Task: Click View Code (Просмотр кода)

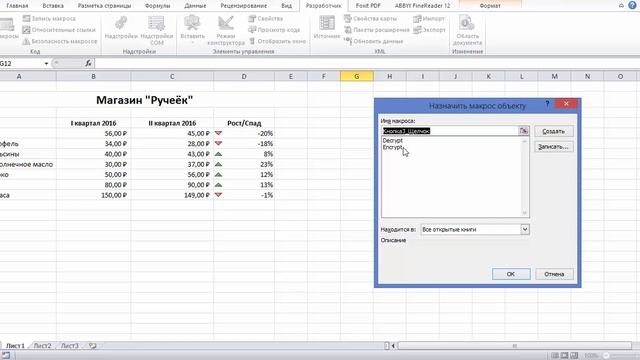Action: [x=274, y=30]
